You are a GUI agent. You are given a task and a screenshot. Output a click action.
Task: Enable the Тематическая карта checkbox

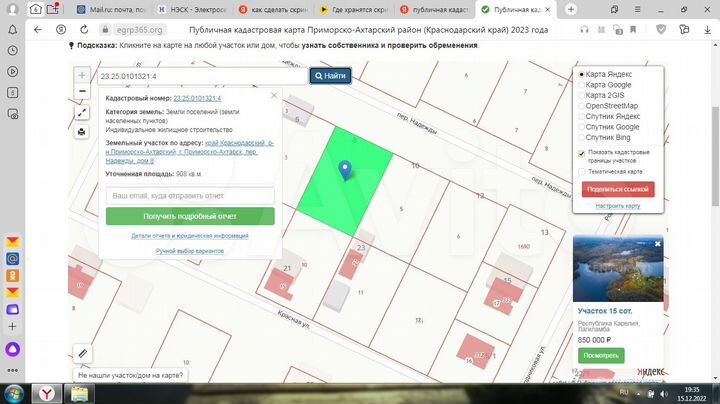(x=582, y=171)
